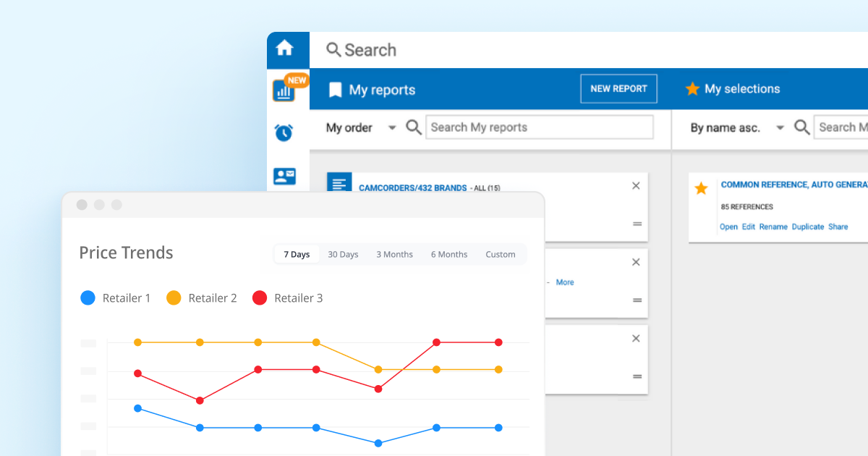Open the reports chart icon marked NEW
Image resolution: width=868 pixels, height=456 pixels.
tap(284, 90)
